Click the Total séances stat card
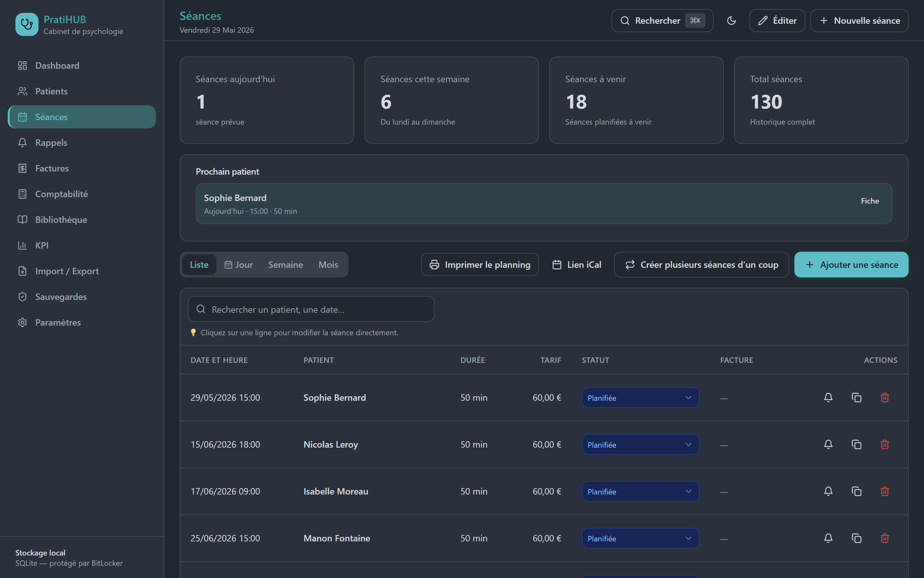Viewport: 924px width, 578px height. (x=821, y=100)
